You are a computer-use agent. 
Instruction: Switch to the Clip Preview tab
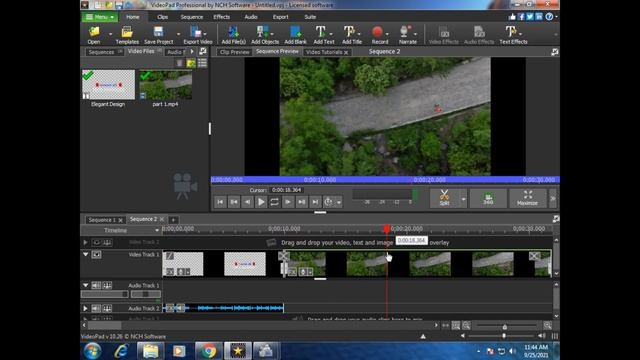pyautogui.click(x=234, y=52)
